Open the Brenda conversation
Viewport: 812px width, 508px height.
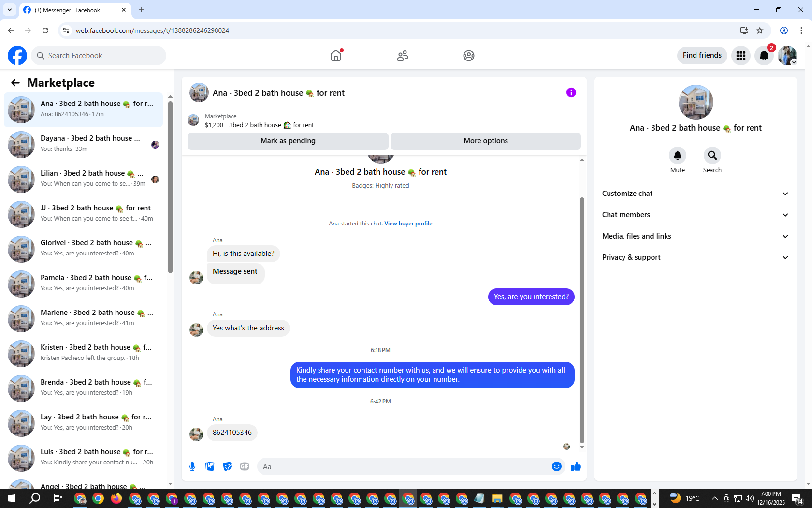point(83,388)
